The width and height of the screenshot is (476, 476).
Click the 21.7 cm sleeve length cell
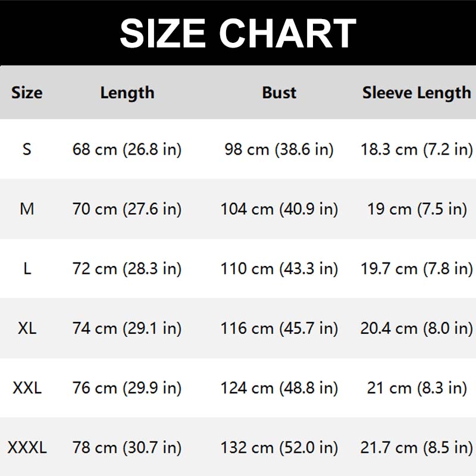pos(416,447)
